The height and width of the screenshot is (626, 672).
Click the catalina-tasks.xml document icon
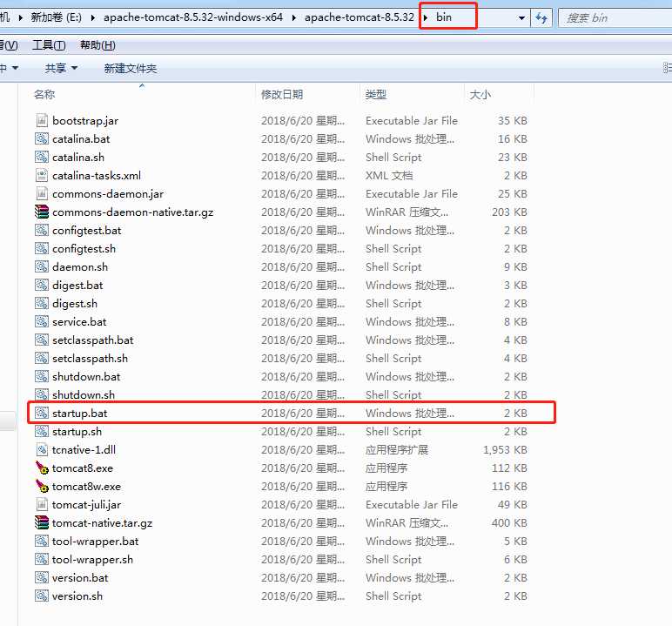42,175
